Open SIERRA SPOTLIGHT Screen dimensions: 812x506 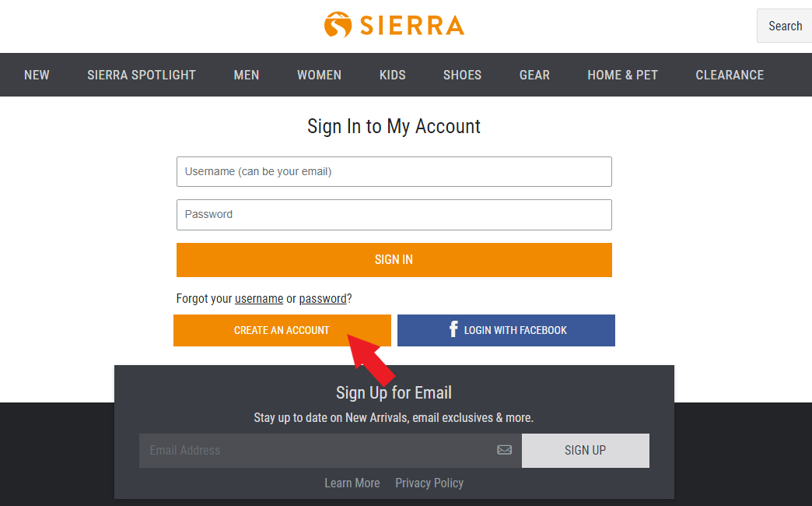tap(141, 75)
